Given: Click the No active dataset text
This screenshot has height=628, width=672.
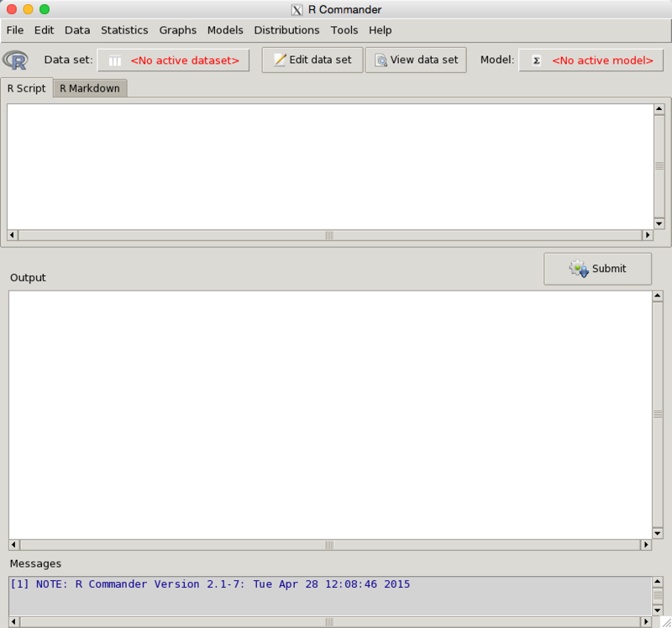Looking at the screenshot, I should (185, 60).
